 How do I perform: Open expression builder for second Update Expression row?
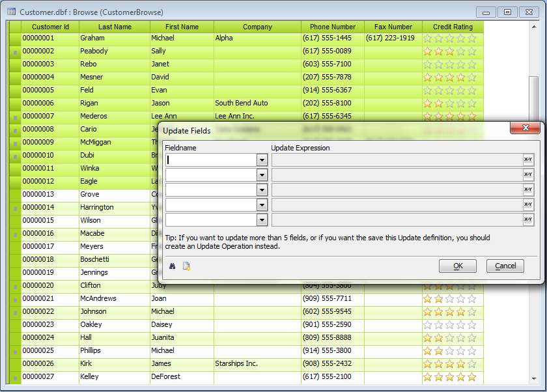point(528,175)
